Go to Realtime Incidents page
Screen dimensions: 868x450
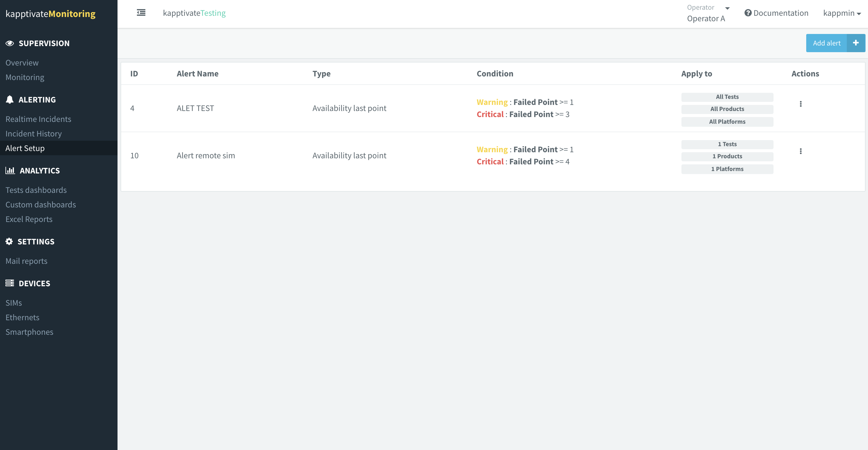tap(38, 119)
